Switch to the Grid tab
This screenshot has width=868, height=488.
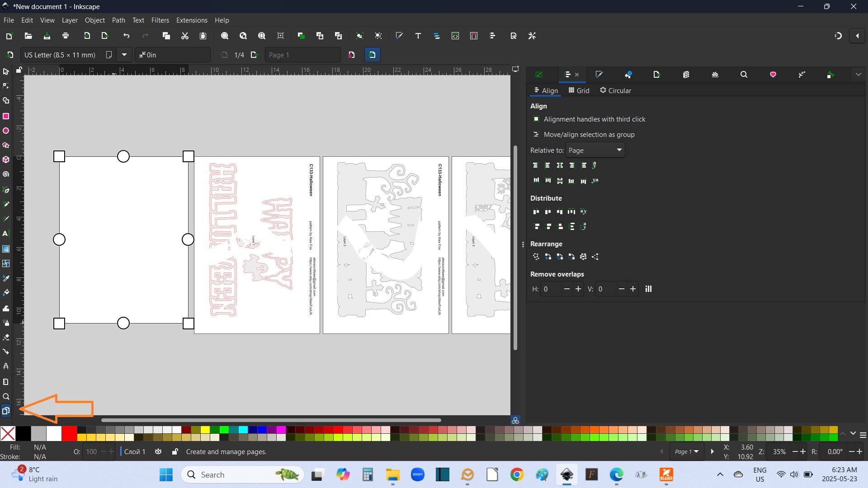coord(579,90)
